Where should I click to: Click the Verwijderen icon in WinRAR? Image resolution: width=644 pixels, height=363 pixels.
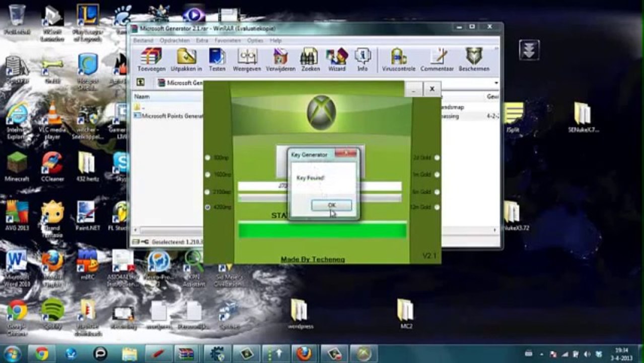(280, 60)
